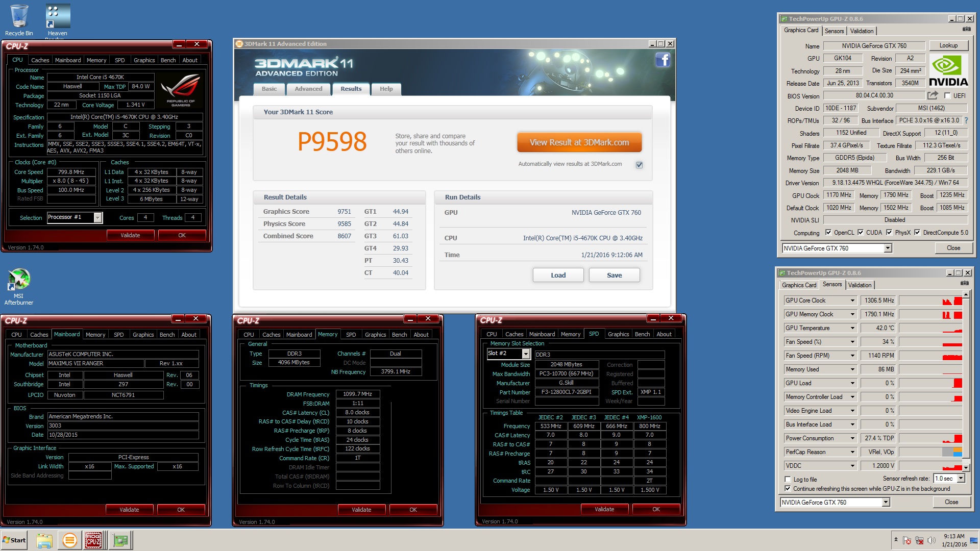Click the title bar icon of GPU-Z Sensors window
The width and height of the screenshot is (980, 551).
(x=781, y=273)
